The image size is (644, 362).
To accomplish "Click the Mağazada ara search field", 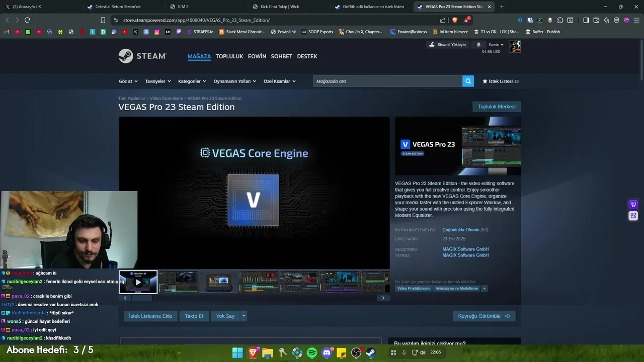I will click(387, 81).
